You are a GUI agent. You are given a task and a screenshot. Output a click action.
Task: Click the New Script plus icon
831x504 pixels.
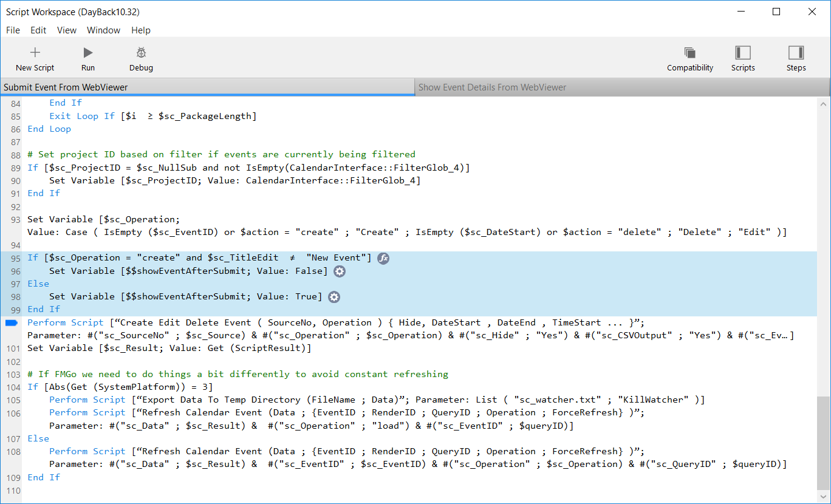pyautogui.click(x=35, y=53)
